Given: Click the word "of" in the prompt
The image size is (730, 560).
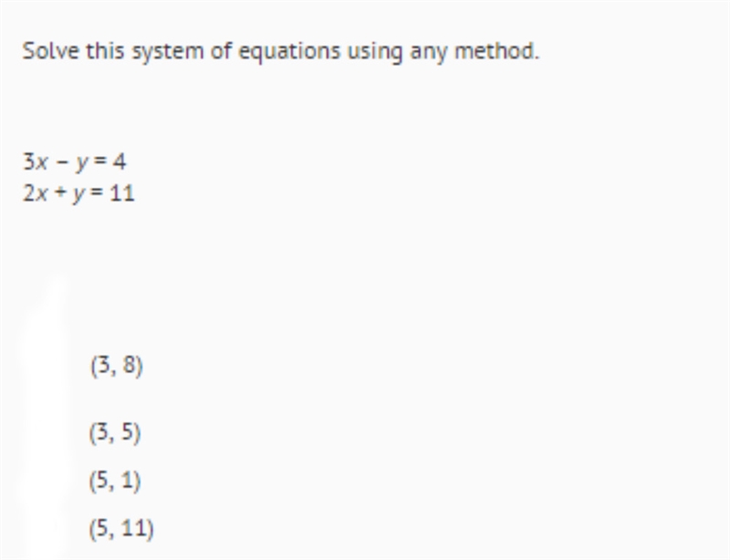Looking at the screenshot, I should click(x=221, y=51).
